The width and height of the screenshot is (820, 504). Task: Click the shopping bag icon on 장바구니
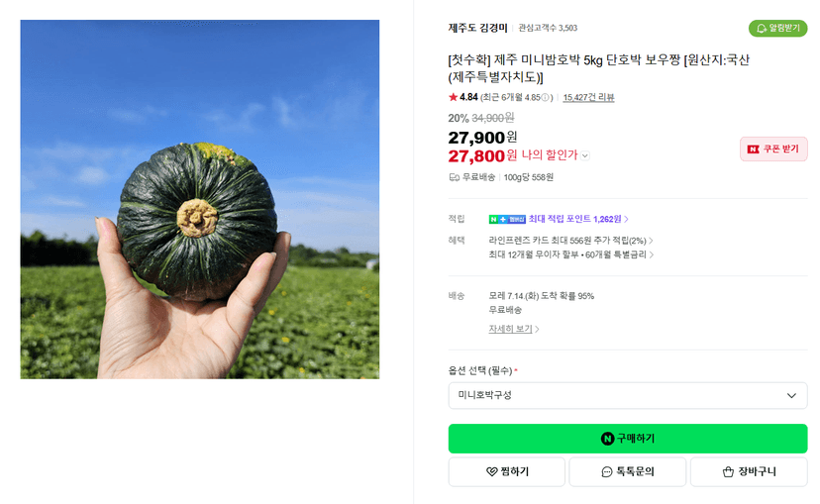(728, 471)
